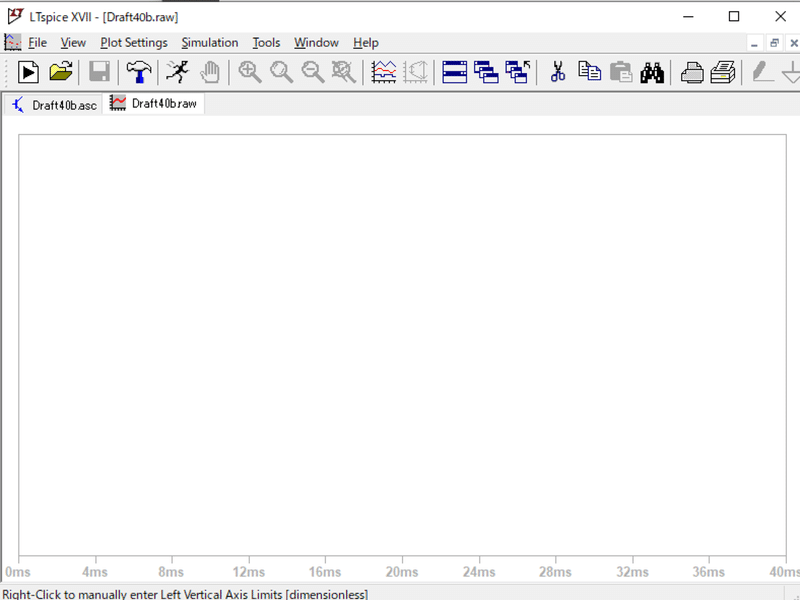Viewport: 800px width, 600px height.
Task: Click the 24ms time axis label
Action: [479, 572]
